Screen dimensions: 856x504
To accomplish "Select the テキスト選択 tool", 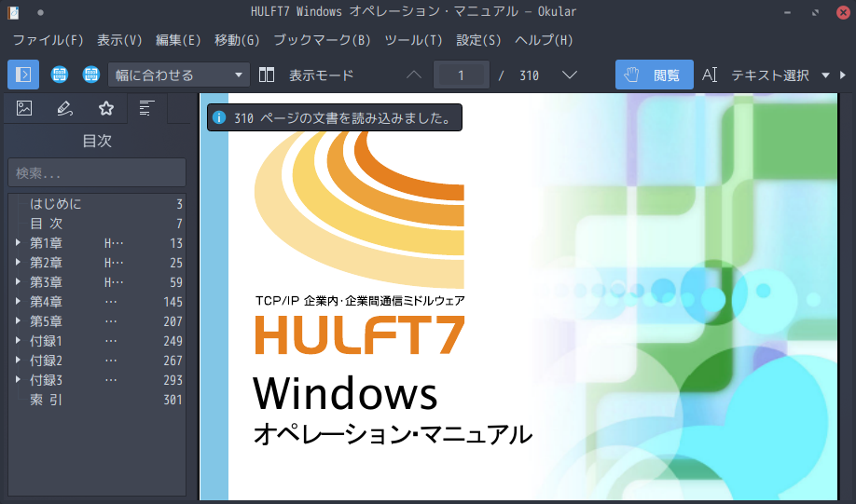I will [x=755, y=75].
